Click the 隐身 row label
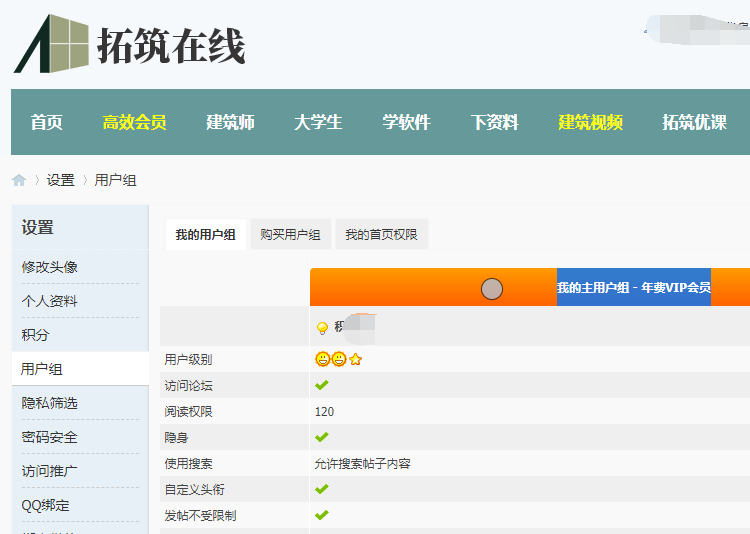Viewport: 750px width, 534px height. click(176, 437)
